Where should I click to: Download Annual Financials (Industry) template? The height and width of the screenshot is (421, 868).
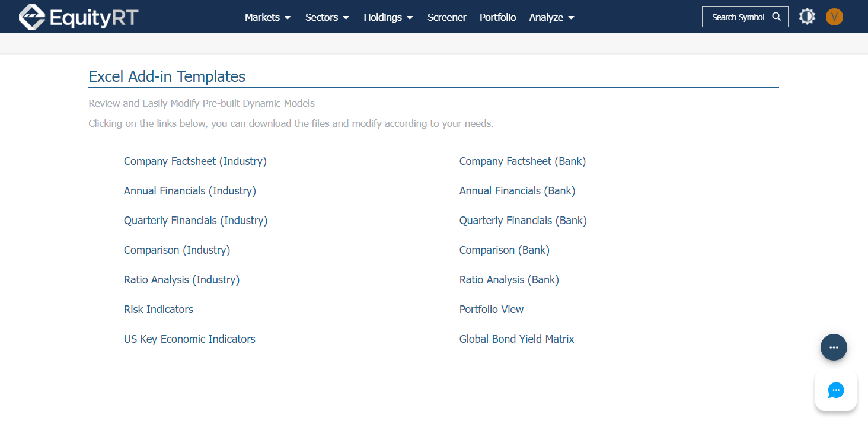[x=190, y=191]
